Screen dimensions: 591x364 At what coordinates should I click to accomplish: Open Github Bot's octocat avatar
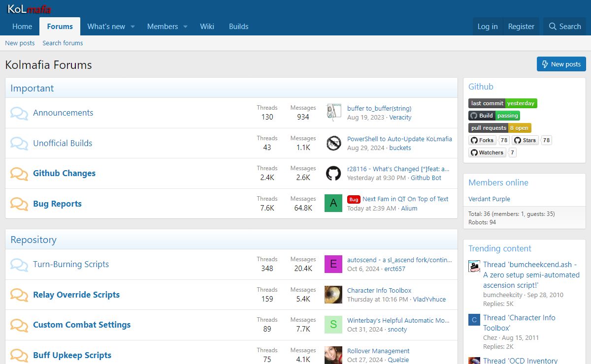333,173
